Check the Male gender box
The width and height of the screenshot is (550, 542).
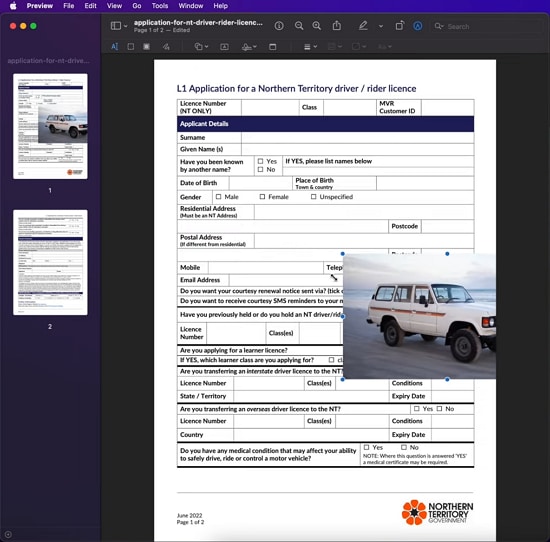(219, 196)
